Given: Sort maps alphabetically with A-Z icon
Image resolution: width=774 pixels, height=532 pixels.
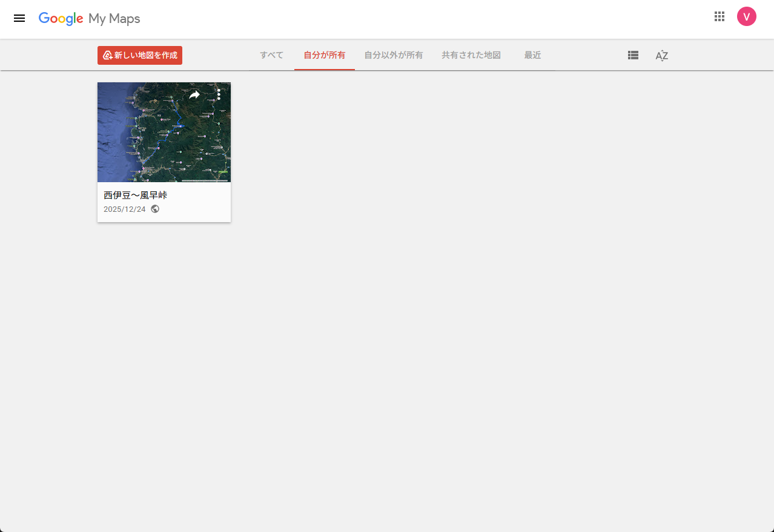Looking at the screenshot, I should (x=661, y=56).
